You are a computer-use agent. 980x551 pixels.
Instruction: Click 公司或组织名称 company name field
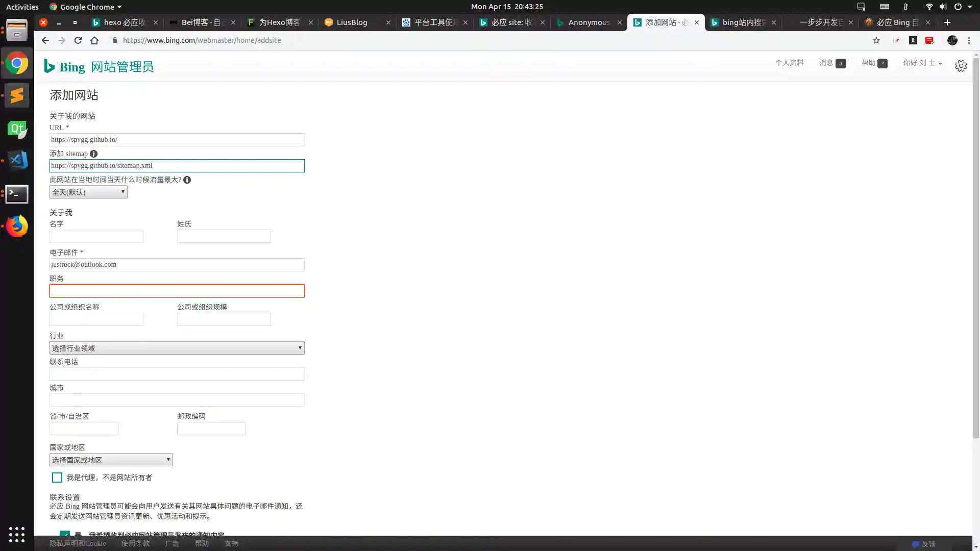[96, 319]
